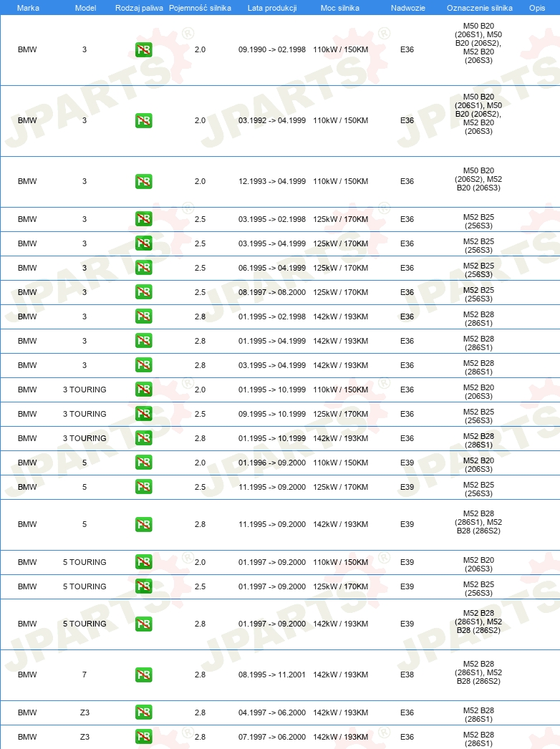The height and width of the screenshot is (749, 560).
Task: Click fuel icon in BMW 7 E38 row
Action: (x=144, y=675)
